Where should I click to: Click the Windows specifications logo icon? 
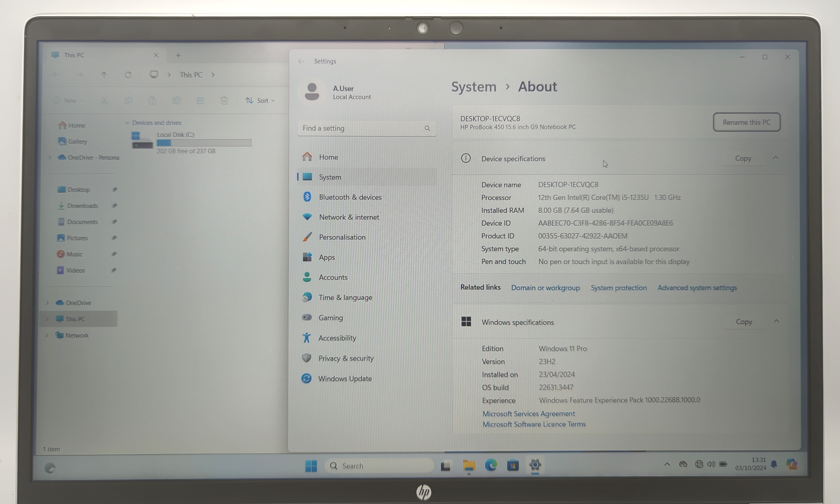pyautogui.click(x=466, y=321)
